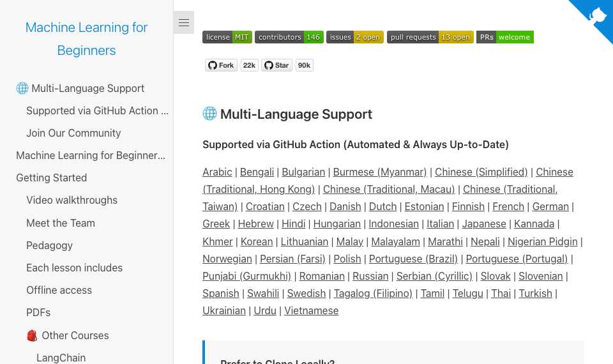Open Tagalog (Filipino) translation link
This screenshot has height=364, width=613.
pyautogui.click(x=373, y=293)
